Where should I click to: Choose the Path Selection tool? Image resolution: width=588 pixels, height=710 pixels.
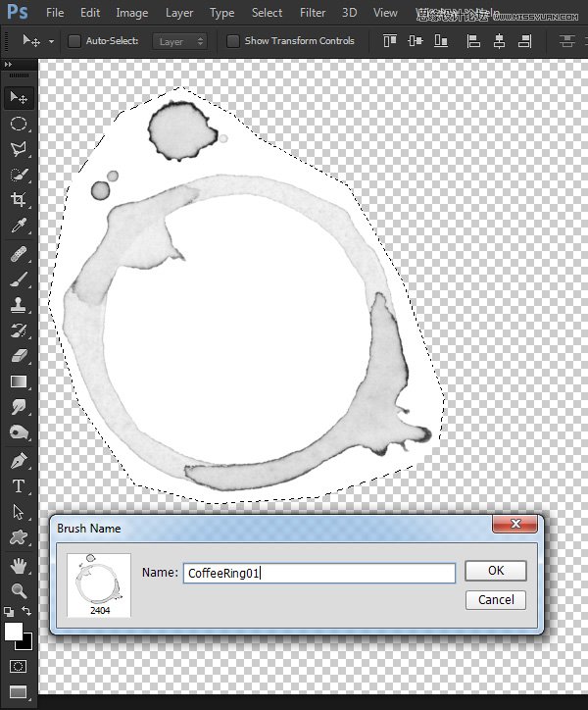(19, 512)
